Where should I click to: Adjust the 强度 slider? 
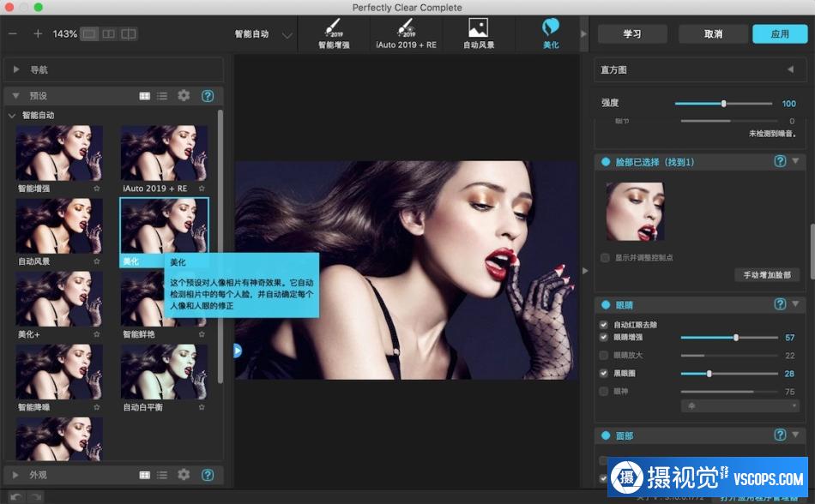click(723, 104)
